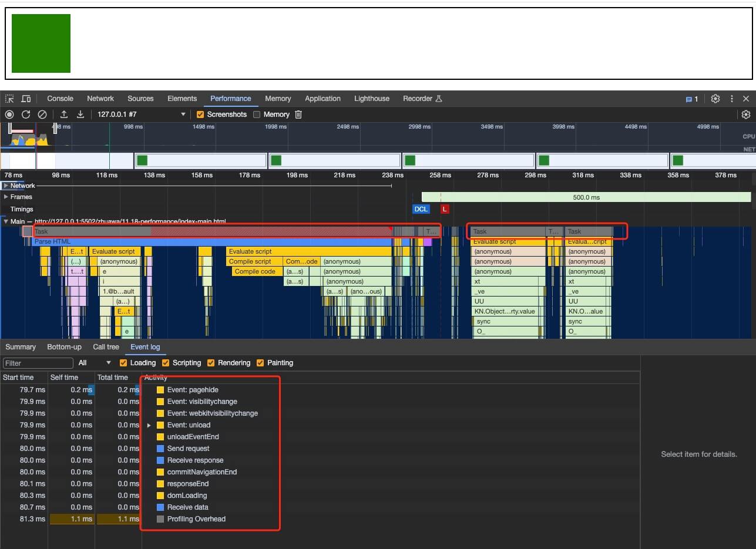
Task: Click the load profile upload icon
Action: click(64, 114)
